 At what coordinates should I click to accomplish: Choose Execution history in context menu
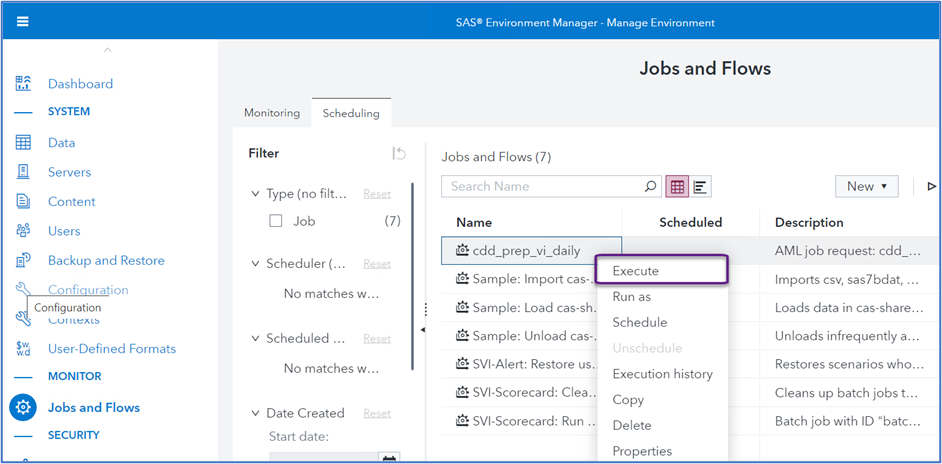click(x=662, y=374)
